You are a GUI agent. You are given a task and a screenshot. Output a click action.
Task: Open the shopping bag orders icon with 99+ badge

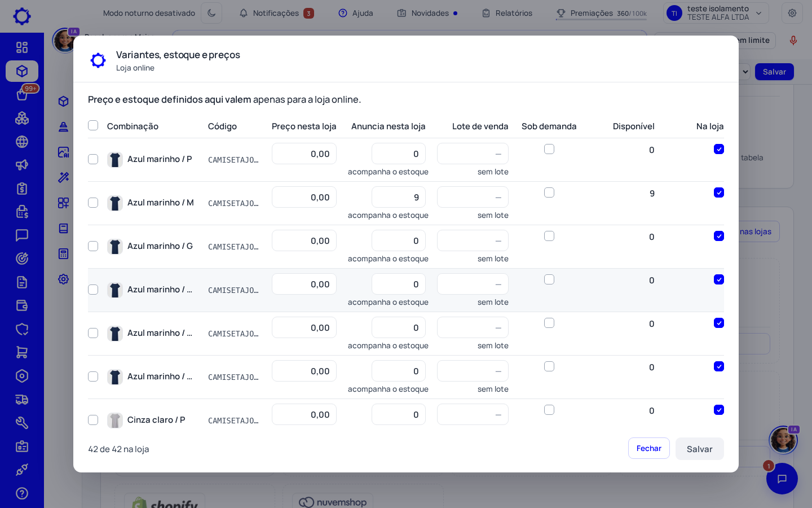(22, 94)
